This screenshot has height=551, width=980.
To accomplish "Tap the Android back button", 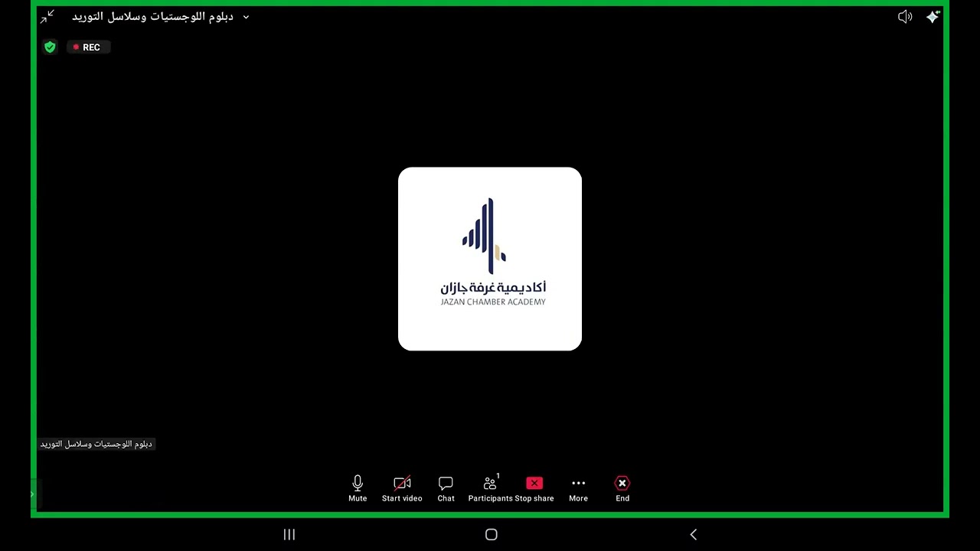I will (694, 534).
